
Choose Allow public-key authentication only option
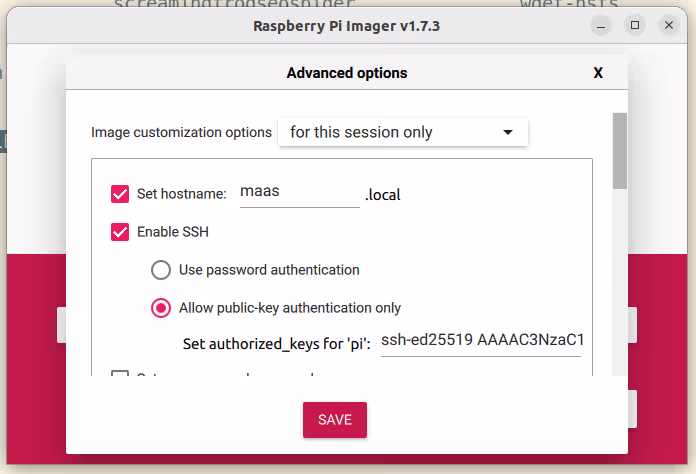160,308
